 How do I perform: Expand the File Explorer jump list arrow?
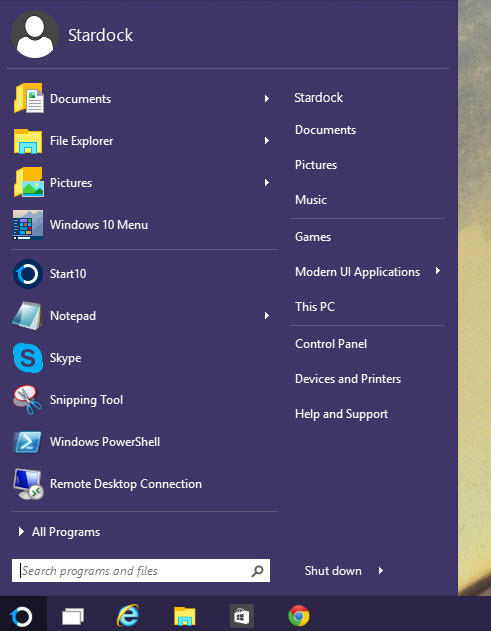pos(266,140)
